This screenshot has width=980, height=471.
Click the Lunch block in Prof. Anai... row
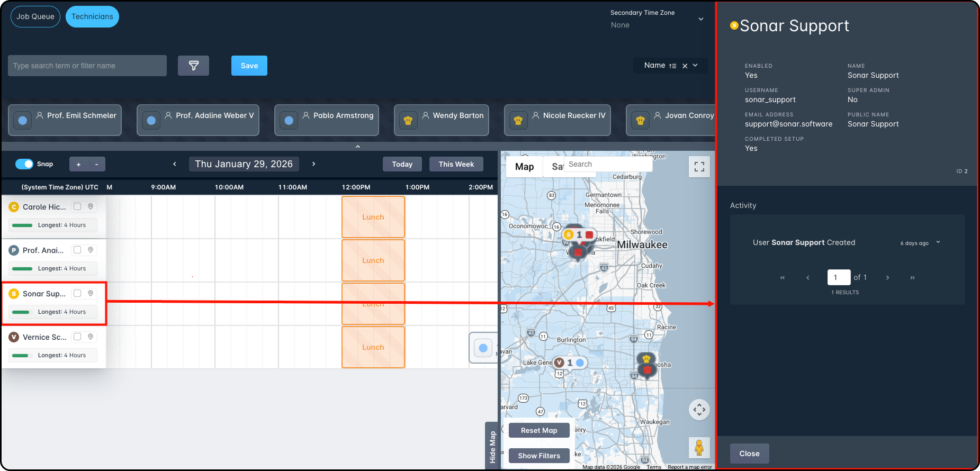point(373,260)
